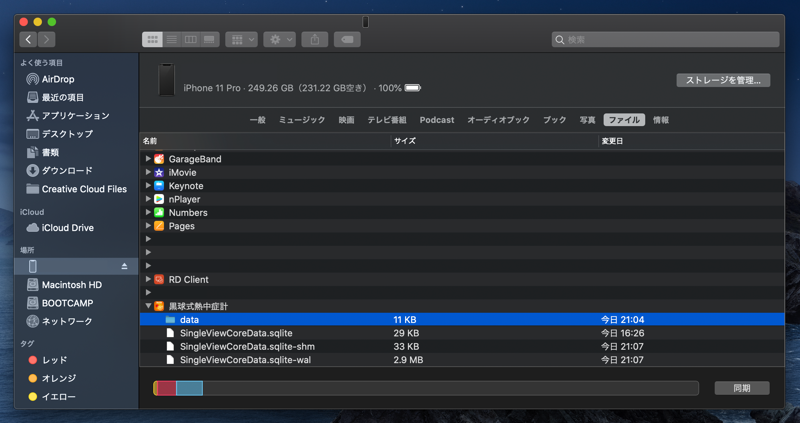Viewport: 800px width, 423px height.
Task: Select the Keynote app icon
Action: pyautogui.click(x=159, y=186)
